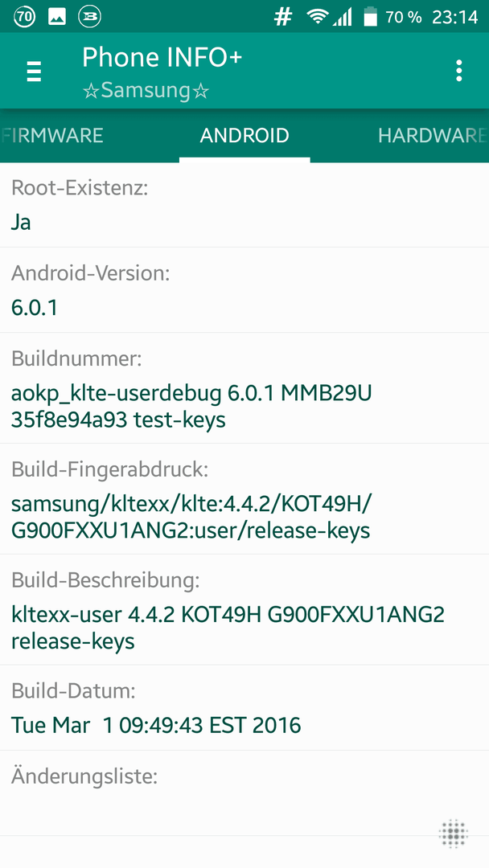The width and height of the screenshot is (489, 868).
Task: Select the Buildnummer aokp_klte entry
Action: [244, 388]
